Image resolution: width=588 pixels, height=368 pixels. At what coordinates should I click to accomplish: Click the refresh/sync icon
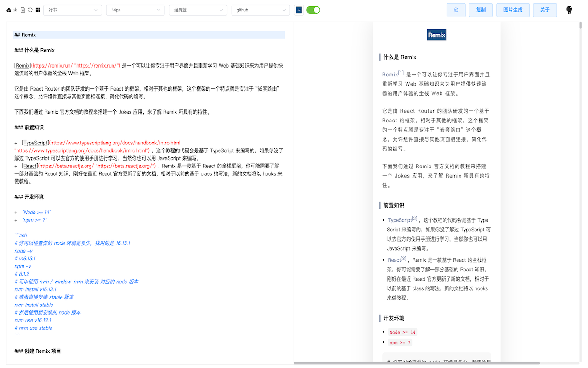[30, 10]
